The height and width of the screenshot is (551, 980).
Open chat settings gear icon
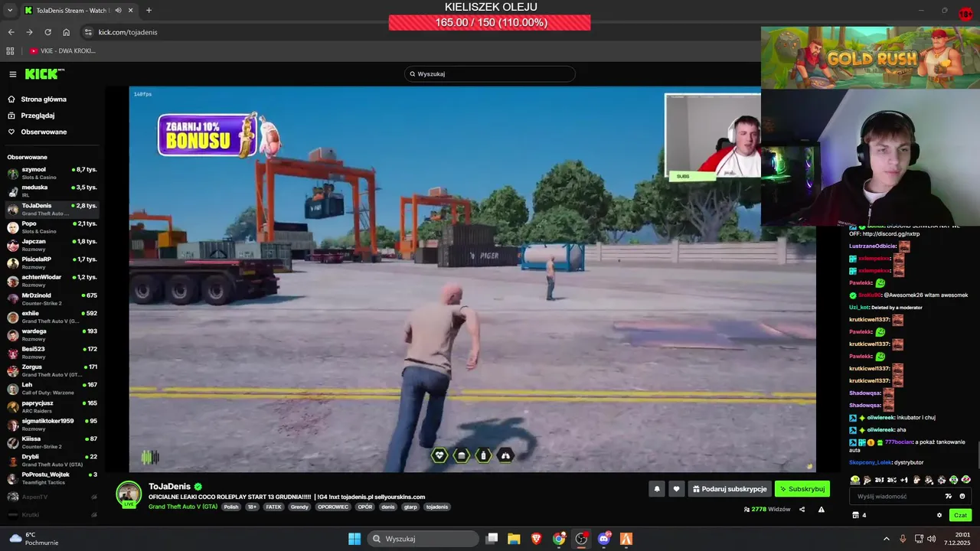click(939, 515)
